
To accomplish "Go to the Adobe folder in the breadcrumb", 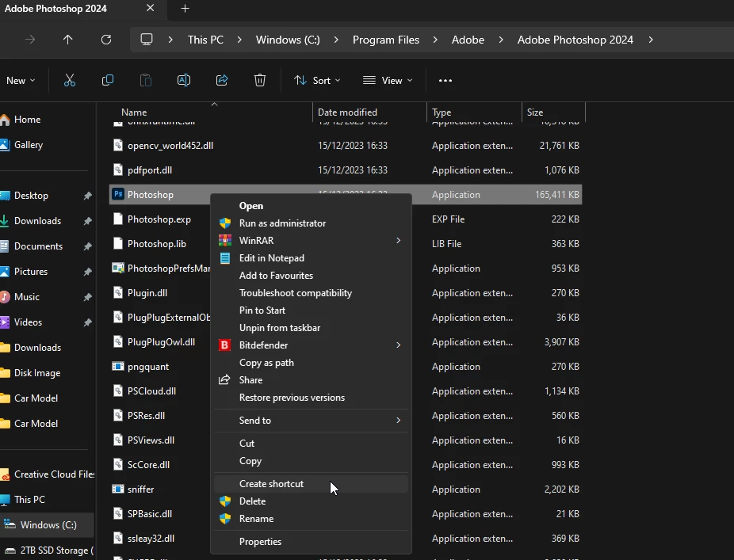I will tap(468, 40).
